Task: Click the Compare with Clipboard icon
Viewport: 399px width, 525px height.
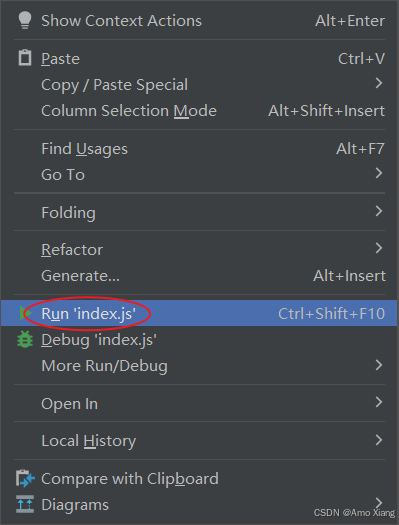Action: coord(25,478)
